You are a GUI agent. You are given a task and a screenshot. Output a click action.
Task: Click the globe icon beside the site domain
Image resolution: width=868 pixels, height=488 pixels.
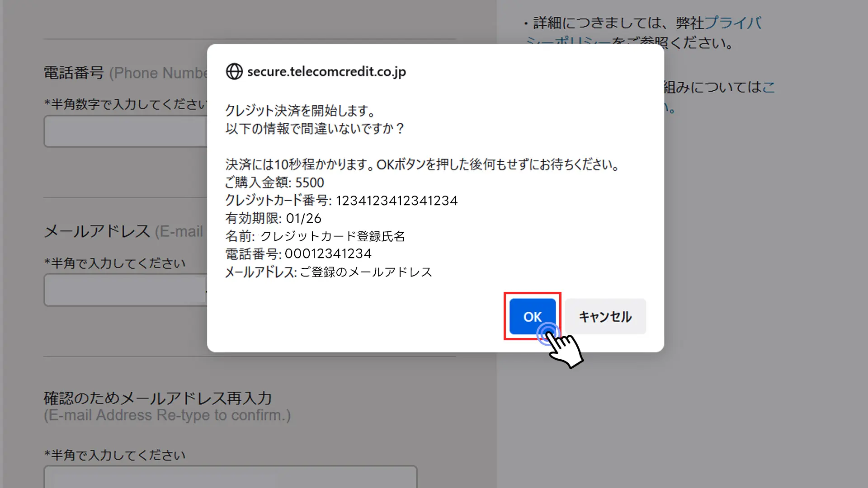coord(234,71)
